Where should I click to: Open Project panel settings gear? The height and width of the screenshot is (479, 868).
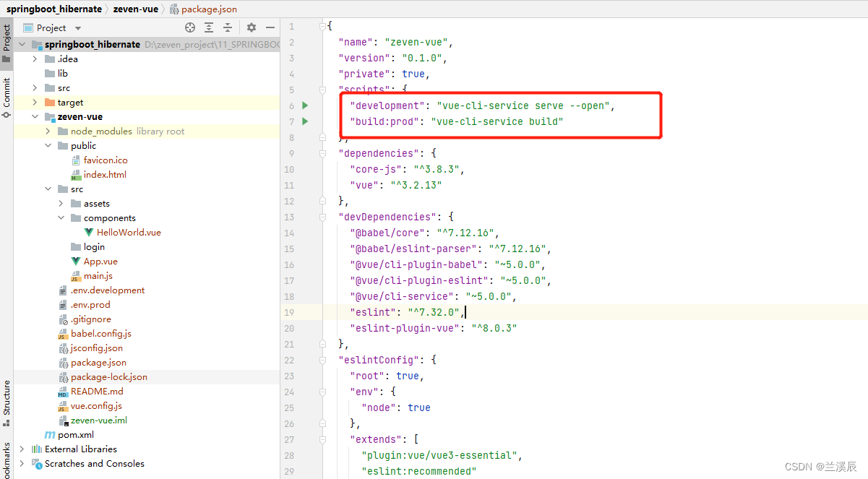click(252, 27)
